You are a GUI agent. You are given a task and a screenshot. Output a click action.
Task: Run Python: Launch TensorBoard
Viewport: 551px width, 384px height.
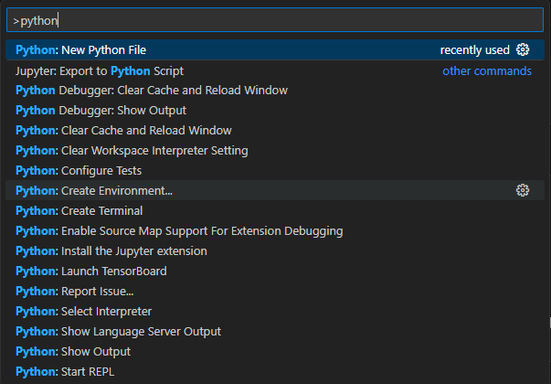275,271
